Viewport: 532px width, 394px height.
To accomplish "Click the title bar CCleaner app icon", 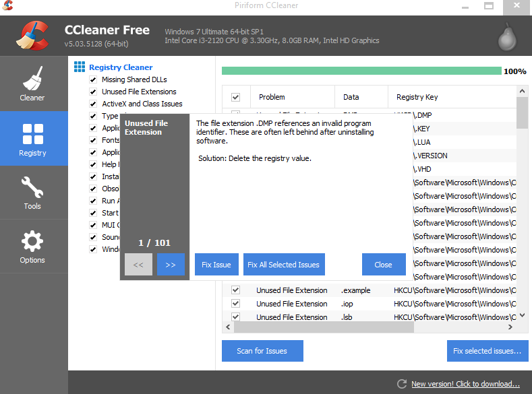I will 7,5.
